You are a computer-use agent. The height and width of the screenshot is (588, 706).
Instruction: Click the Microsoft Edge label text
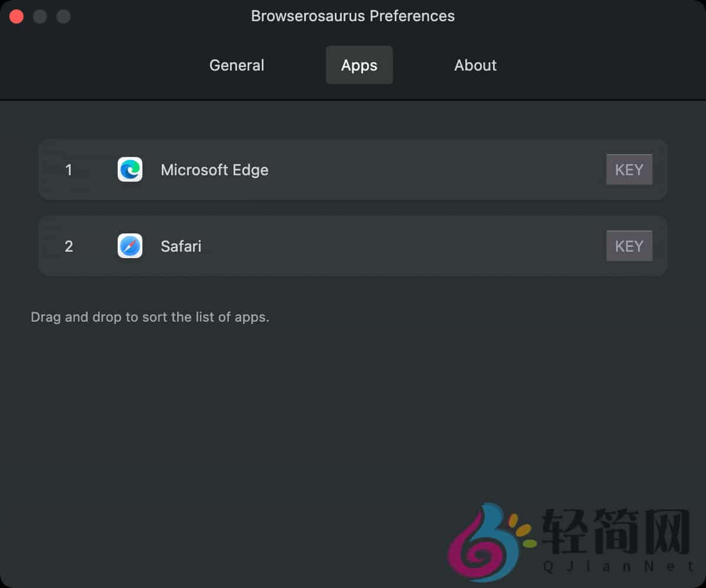click(x=214, y=170)
